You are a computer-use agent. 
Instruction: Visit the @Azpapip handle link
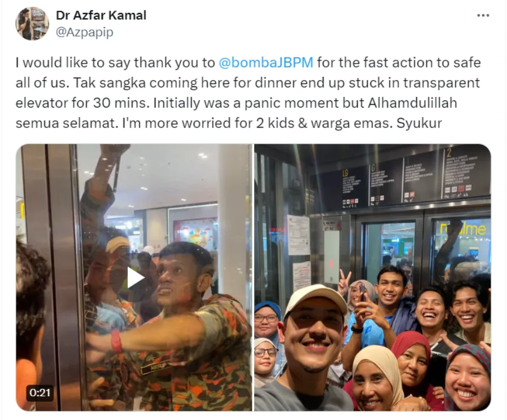[x=84, y=32]
